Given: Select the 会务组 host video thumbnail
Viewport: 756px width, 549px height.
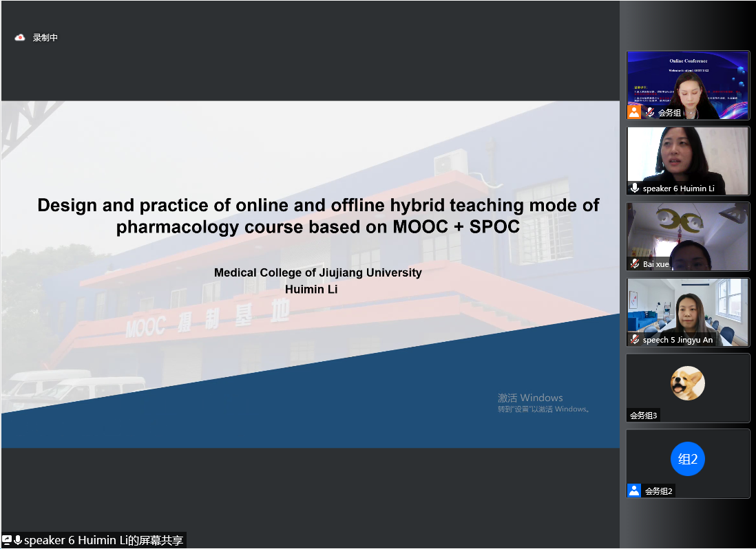Looking at the screenshot, I should pyautogui.click(x=688, y=85).
